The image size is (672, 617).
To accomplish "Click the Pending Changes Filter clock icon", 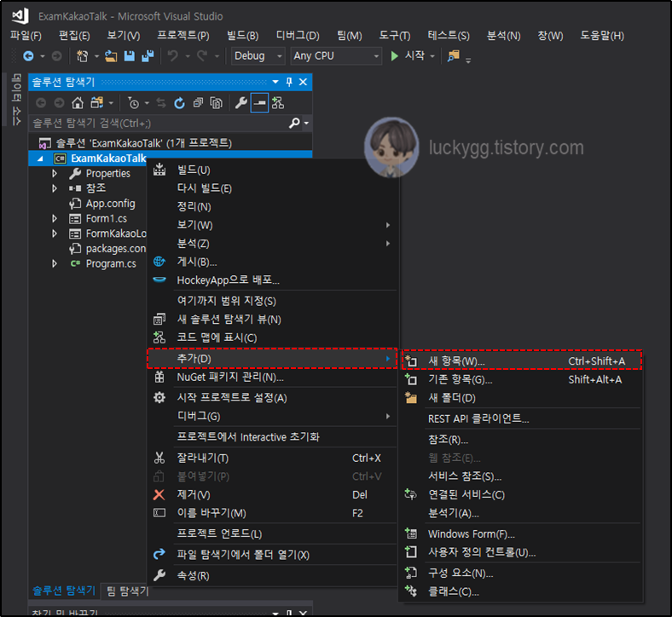I will coord(134,103).
